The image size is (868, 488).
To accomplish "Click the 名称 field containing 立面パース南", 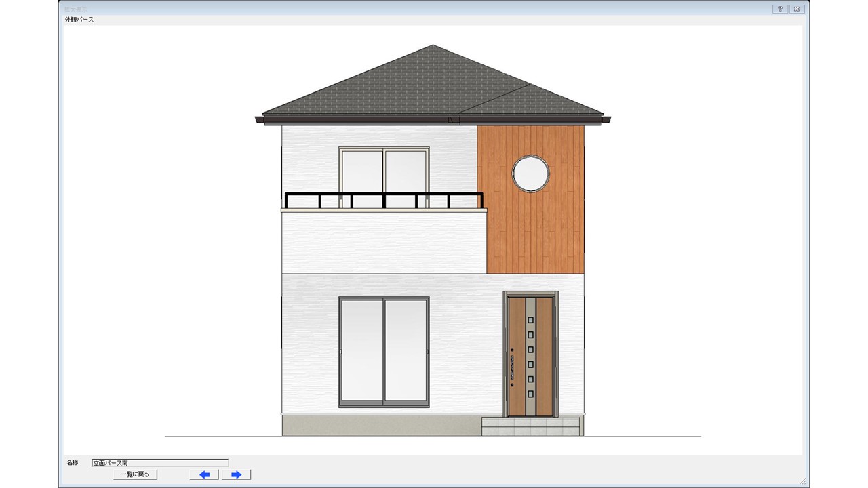I will 159,462.
